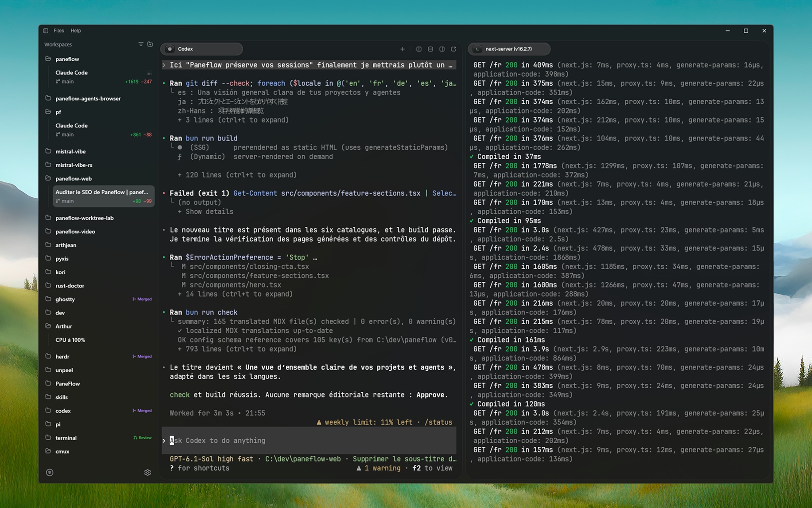Screen dimensions: 812x508
Task: Collapse the paneflow workspace folder
Action: point(48,59)
